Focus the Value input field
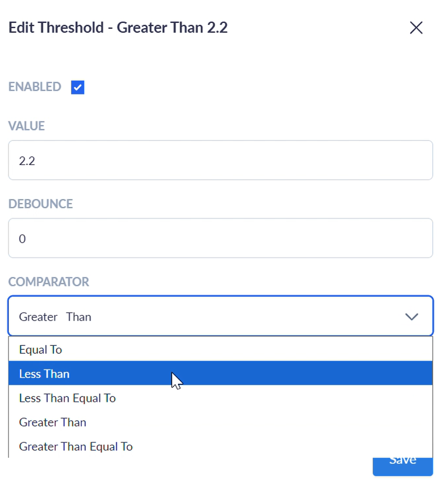 click(x=220, y=160)
